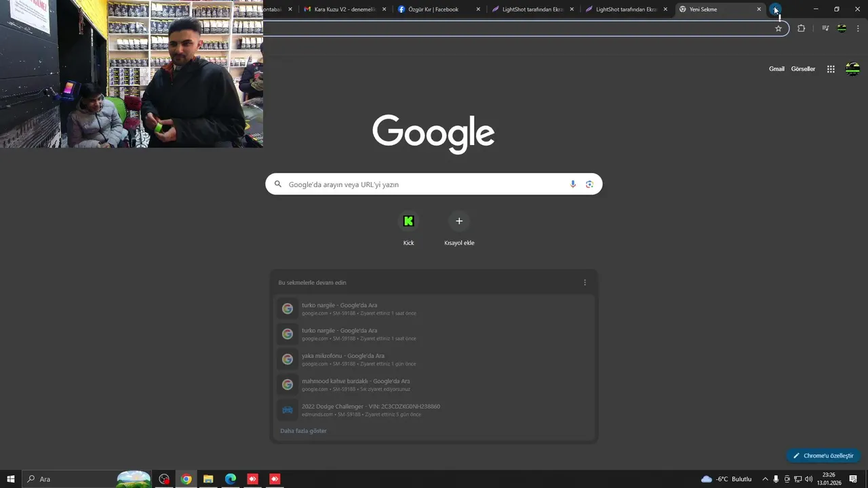Open the Kick shortcut tile

click(408, 229)
